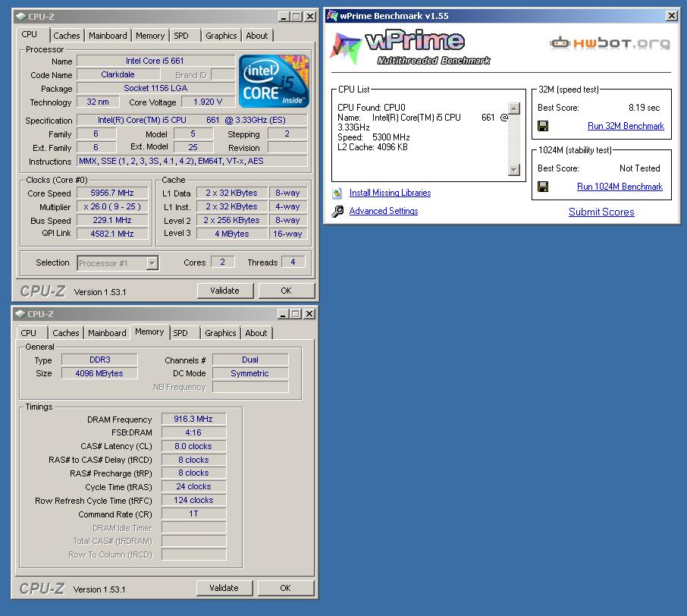
Task: Click the Command Rate 1T value
Action: [x=193, y=514]
